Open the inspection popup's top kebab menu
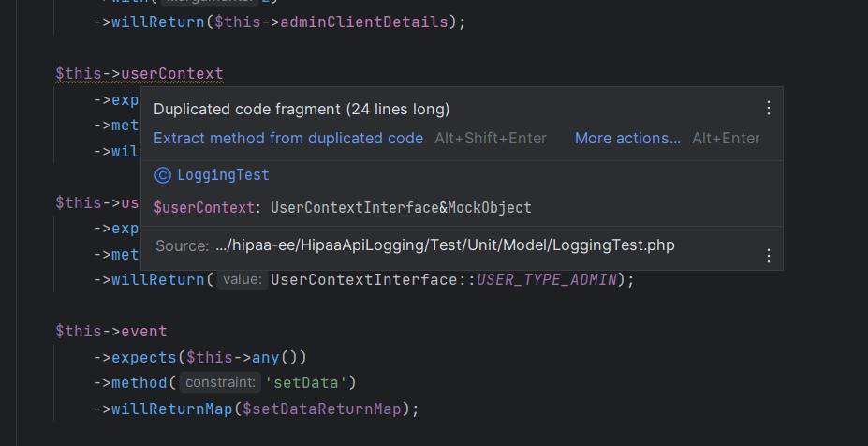The width and height of the screenshot is (868, 446). [769, 108]
